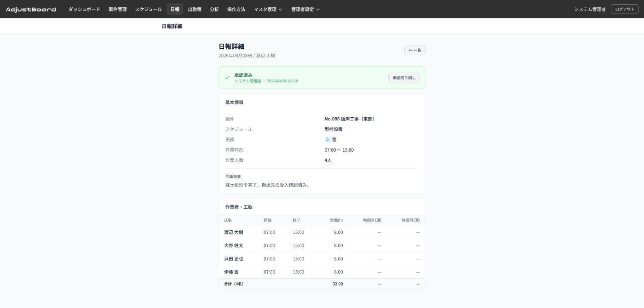This screenshot has width=644, height=308.
Task: Click the ←一覧 back button
Action: [x=414, y=50]
